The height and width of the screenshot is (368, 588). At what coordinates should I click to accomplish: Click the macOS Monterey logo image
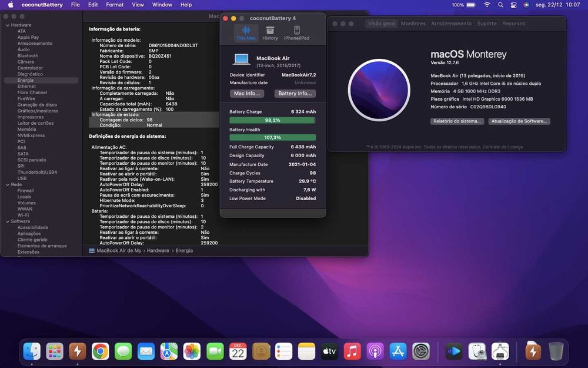(379, 90)
